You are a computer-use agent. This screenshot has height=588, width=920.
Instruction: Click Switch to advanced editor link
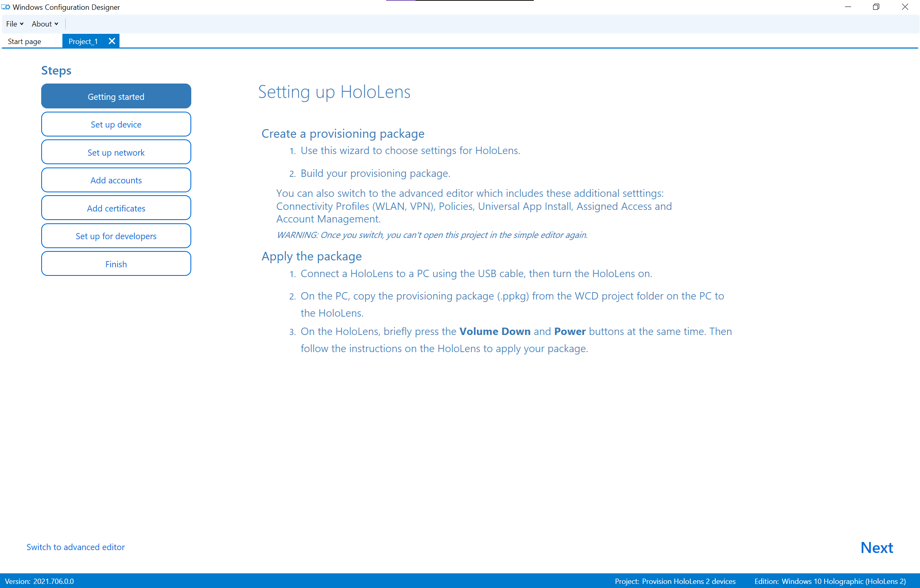[76, 547]
